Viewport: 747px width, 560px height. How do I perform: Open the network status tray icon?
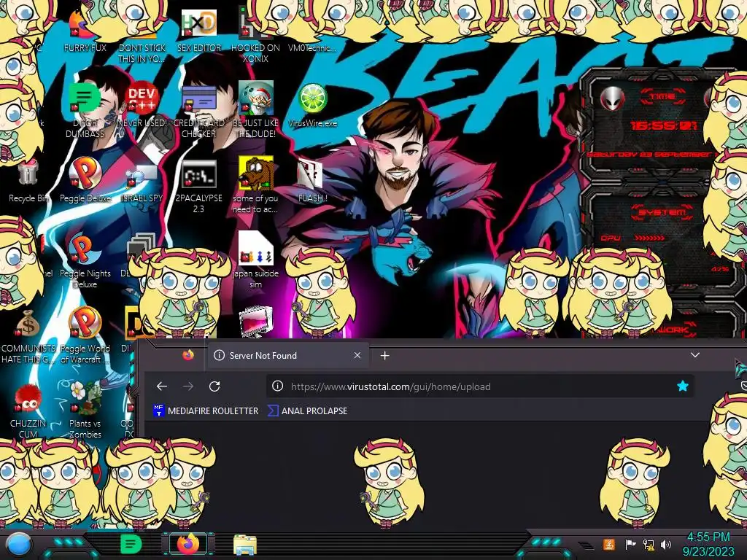(x=649, y=544)
